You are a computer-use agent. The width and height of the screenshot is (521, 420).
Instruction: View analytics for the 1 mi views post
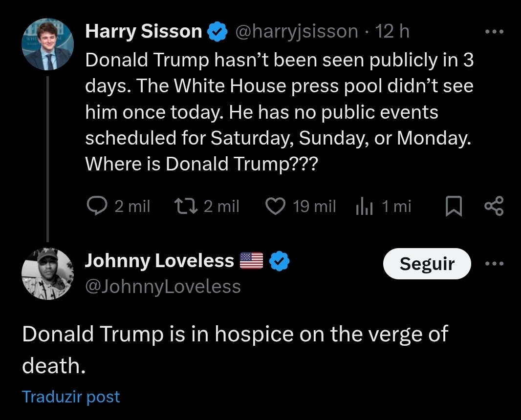pos(364,207)
